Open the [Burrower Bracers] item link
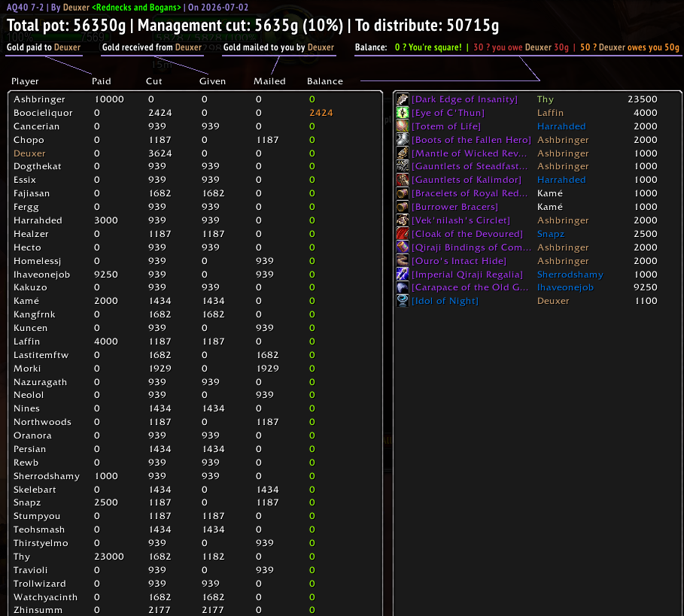This screenshot has width=684, height=616. pyautogui.click(x=454, y=207)
